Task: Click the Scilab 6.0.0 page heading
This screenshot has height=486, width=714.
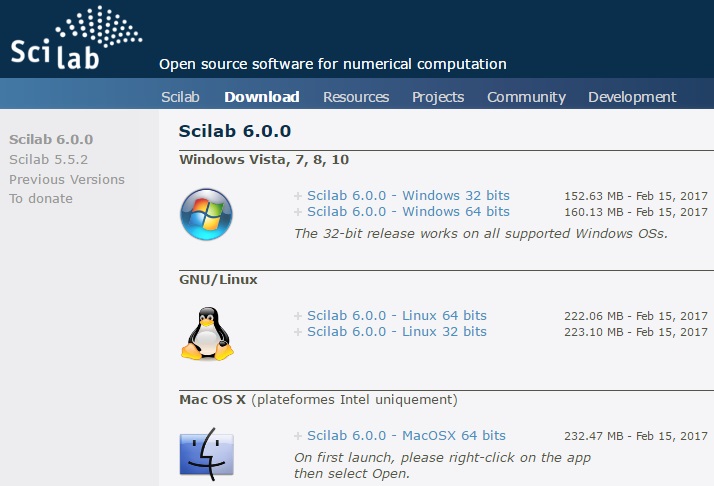Action: coord(235,131)
